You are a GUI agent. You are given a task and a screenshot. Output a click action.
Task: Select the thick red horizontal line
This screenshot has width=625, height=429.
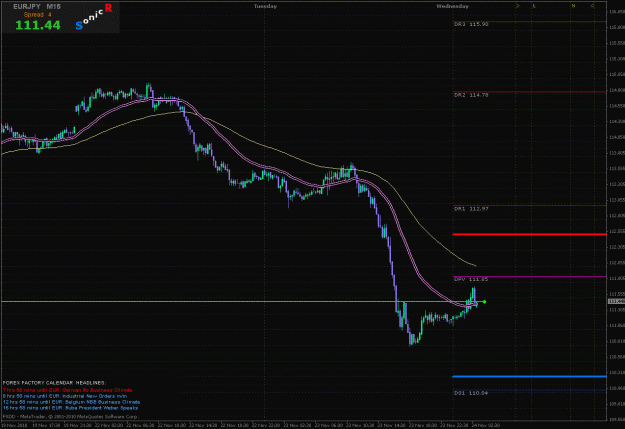click(529, 234)
